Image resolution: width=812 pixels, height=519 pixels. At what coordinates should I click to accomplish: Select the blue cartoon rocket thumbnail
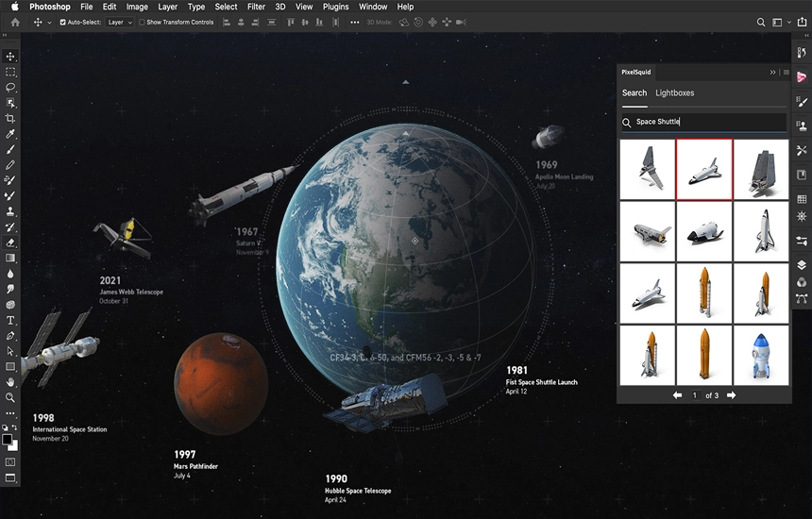(761, 355)
